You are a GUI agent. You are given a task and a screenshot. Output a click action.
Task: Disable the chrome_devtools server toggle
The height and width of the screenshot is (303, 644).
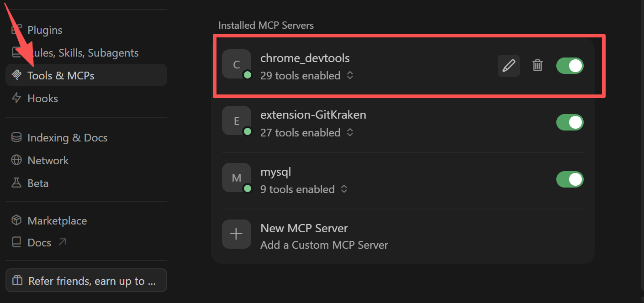pyautogui.click(x=570, y=66)
